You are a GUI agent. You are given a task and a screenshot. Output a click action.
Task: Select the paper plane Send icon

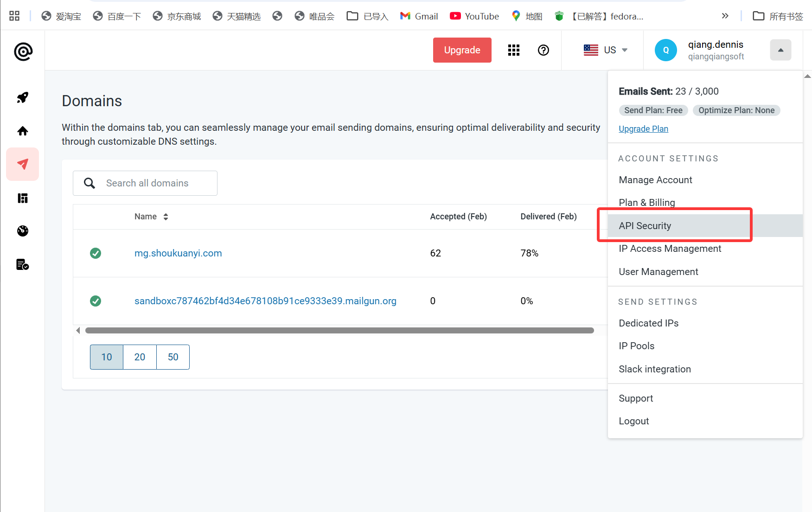pos(23,164)
